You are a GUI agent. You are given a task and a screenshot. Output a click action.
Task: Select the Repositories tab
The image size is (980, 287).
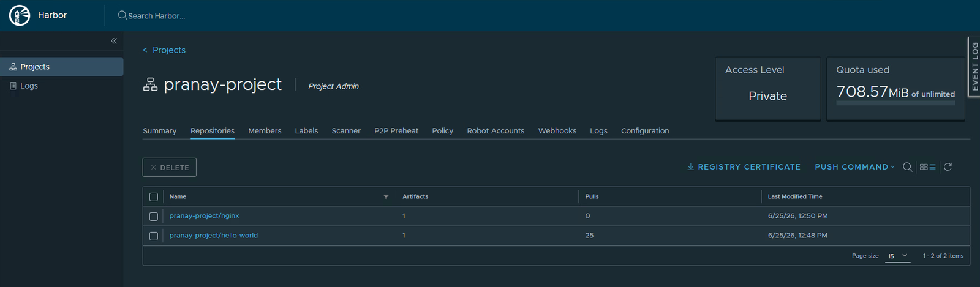(213, 131)
